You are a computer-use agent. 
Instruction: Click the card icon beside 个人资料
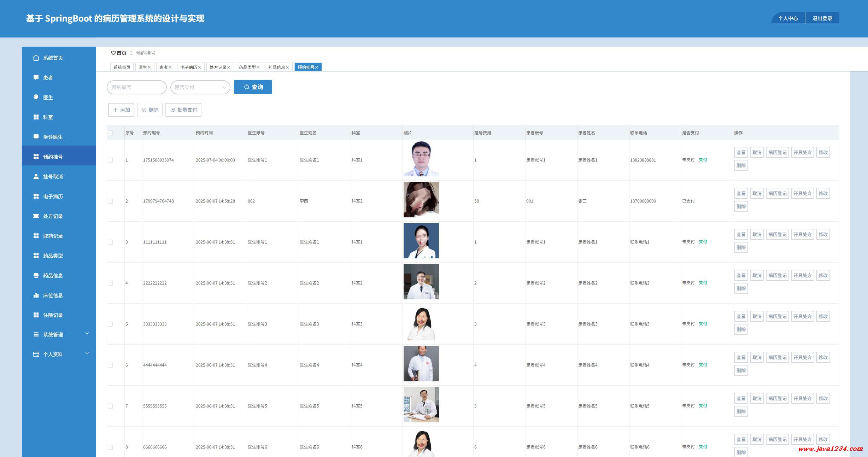pos(36,354)
